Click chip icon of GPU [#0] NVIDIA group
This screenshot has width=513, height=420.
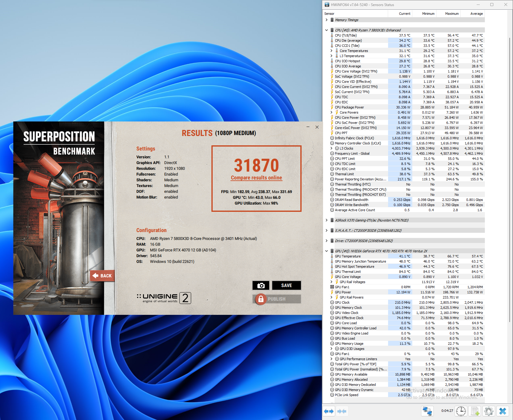(x=332, y=251)
